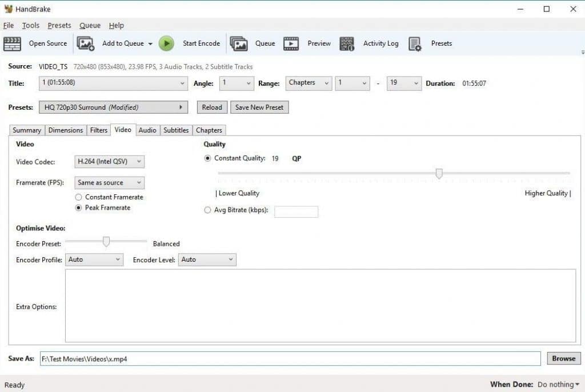The width and height of the screenshot is (585, 392).
Task: Select Peak Framerate radio button
Action: pos(78,208)
